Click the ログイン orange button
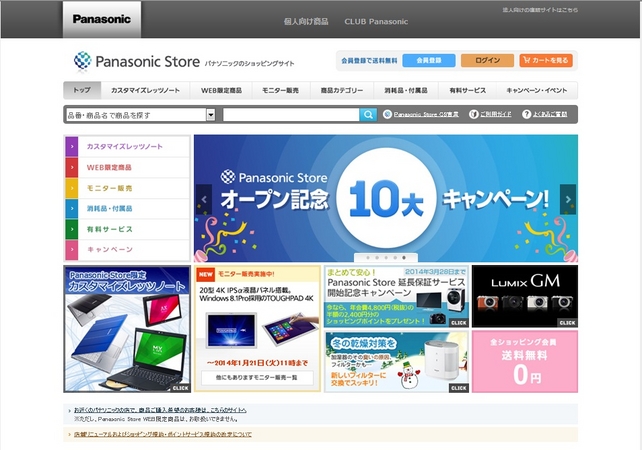The image size is (642, 450). click(x=487, y=60)
